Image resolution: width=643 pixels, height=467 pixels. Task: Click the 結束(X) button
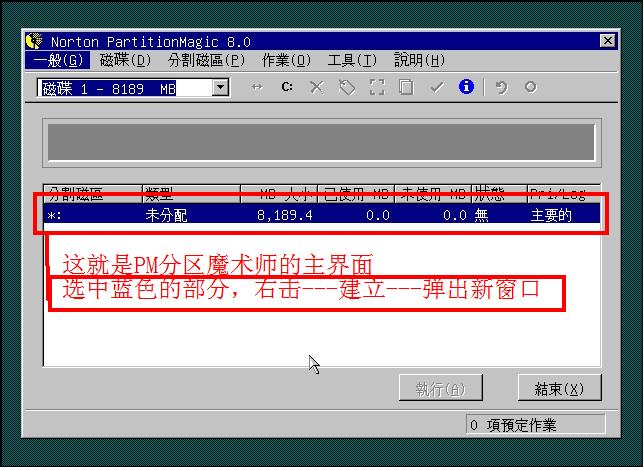559,388
